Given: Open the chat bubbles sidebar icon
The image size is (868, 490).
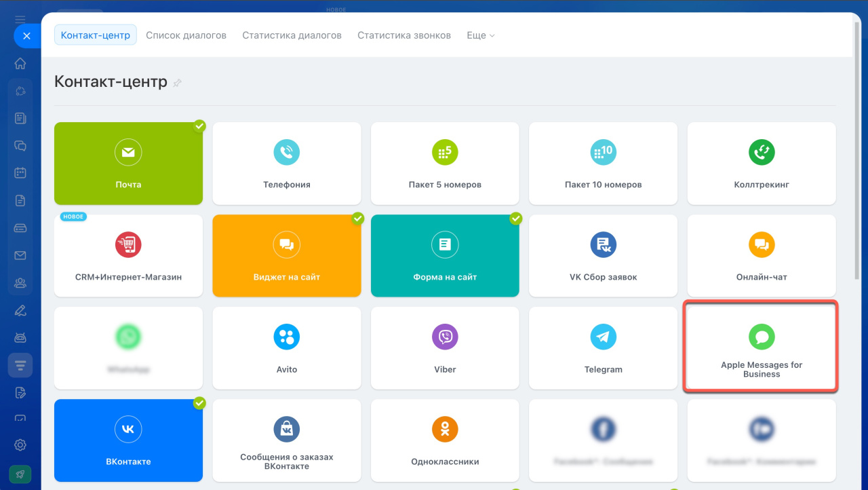Looking at the screenshot, I should [20, 145].
